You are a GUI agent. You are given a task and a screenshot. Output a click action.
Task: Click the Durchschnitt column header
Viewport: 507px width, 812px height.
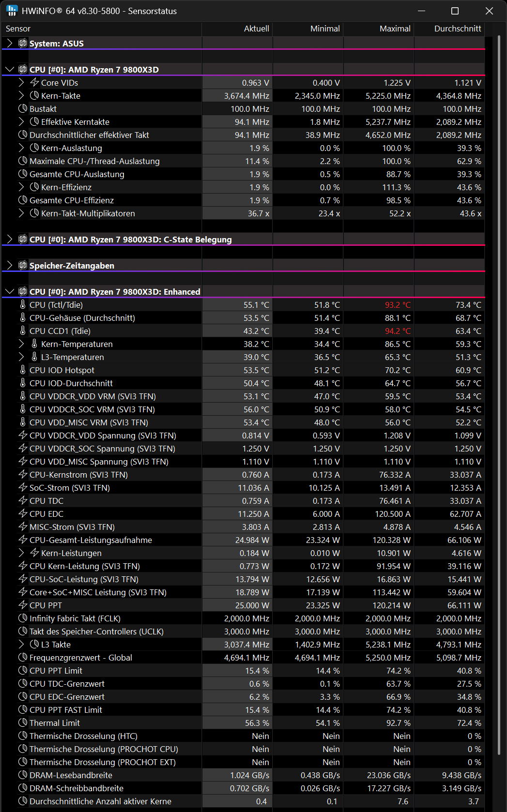click(x=449, y=29)
